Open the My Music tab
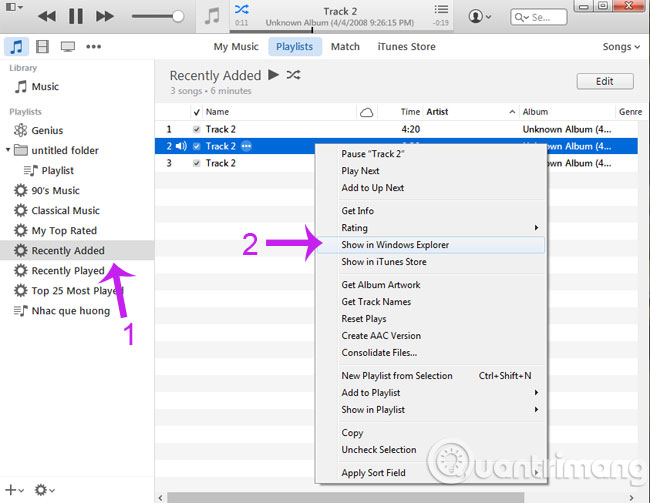The height and width of the screenshot is (503, 650). coord(236,46)
